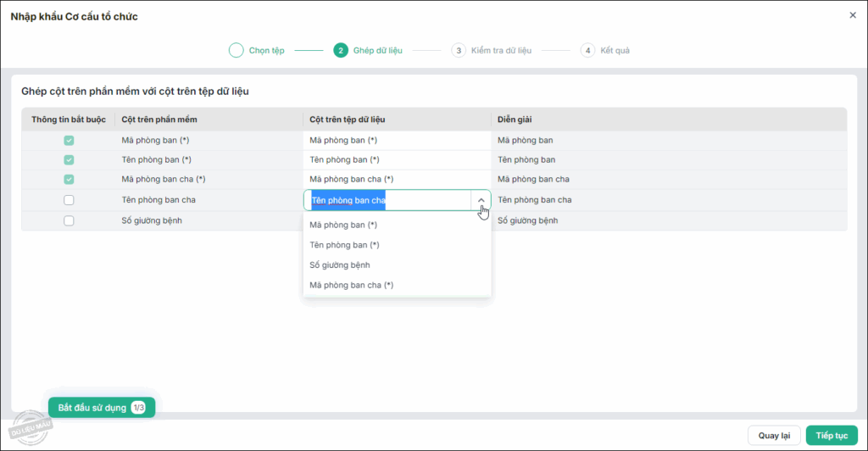Image resolution: width=868 pixels, height=451 pixels.
Task: Close the Nhập khẩu Cơ cấu tổ chức dialog
Action: click(x=853, y=15)
